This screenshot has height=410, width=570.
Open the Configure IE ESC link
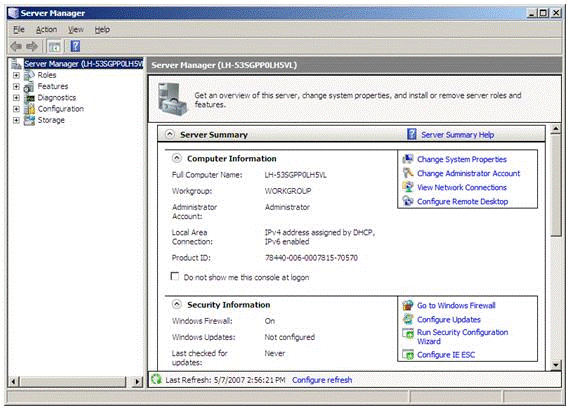point(446,355)
